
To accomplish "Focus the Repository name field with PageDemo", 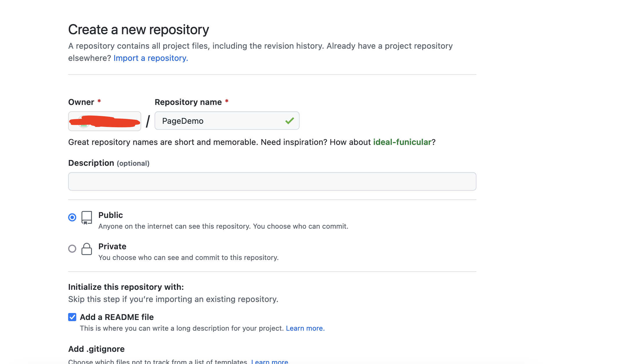I will [220, 121].
